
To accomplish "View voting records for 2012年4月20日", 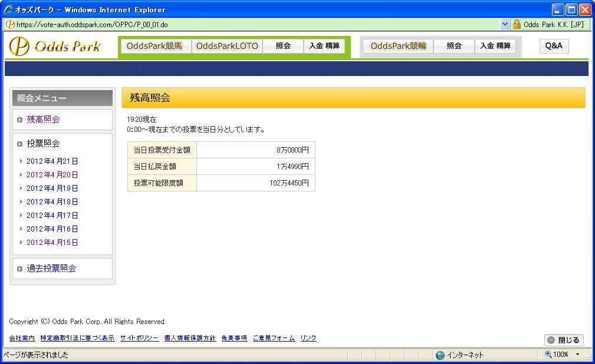I will [52, 175].
